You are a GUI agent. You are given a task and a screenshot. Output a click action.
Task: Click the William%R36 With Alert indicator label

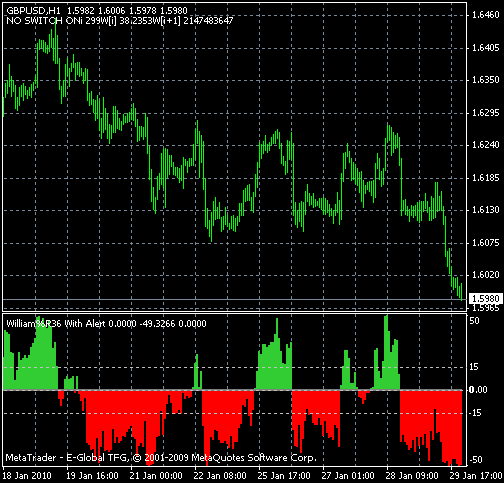pyautogui.click(x=56, y=323)
